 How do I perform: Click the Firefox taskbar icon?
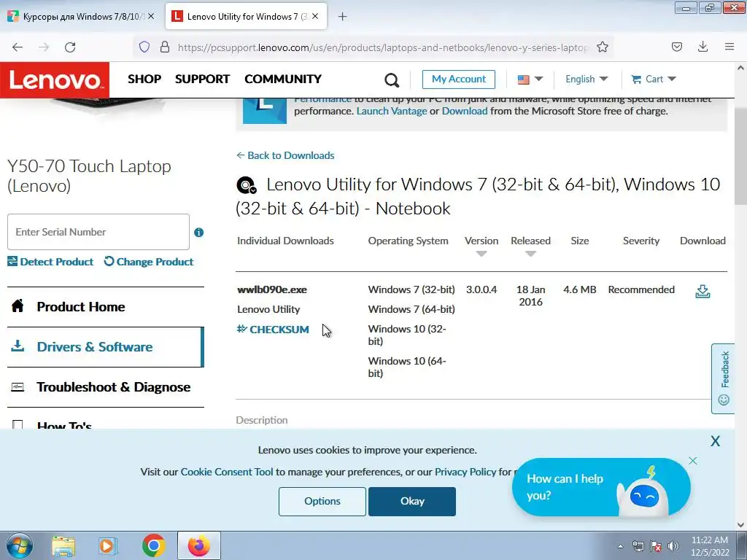point(198,545)
